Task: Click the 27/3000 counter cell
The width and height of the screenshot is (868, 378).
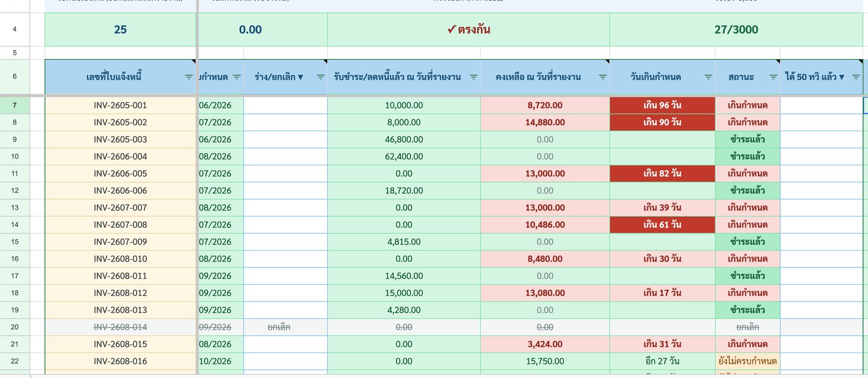Action: pyautogui.click(x=736, y=30)
